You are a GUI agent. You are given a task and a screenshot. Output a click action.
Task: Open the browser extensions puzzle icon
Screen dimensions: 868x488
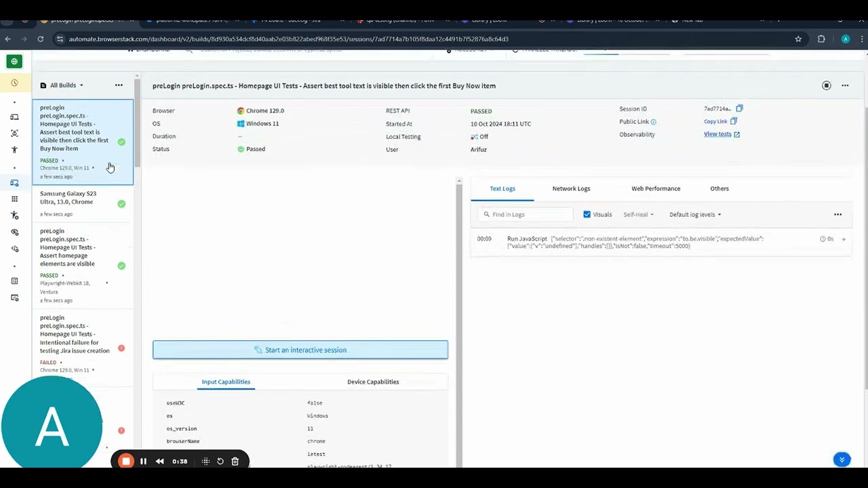click(821, 39)
